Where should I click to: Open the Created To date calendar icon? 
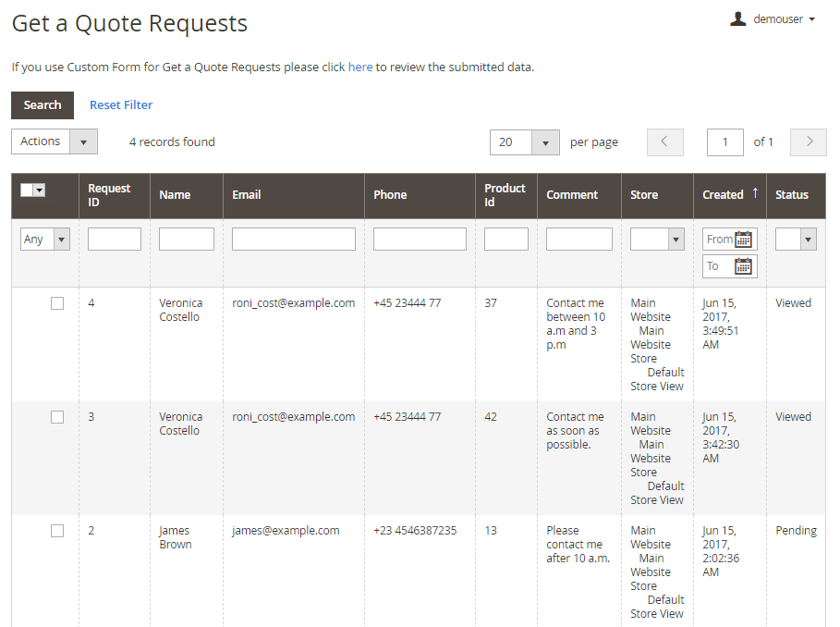click(743, 266)
